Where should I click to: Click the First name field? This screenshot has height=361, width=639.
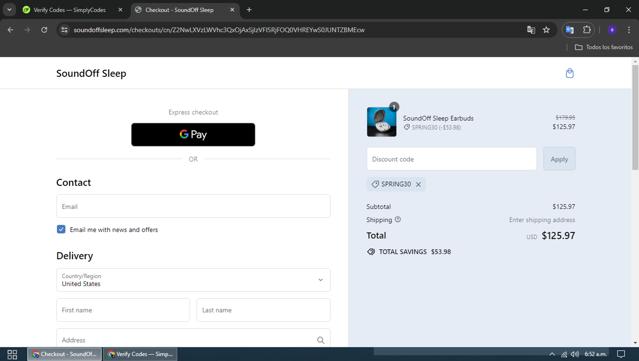coord(123,310)
